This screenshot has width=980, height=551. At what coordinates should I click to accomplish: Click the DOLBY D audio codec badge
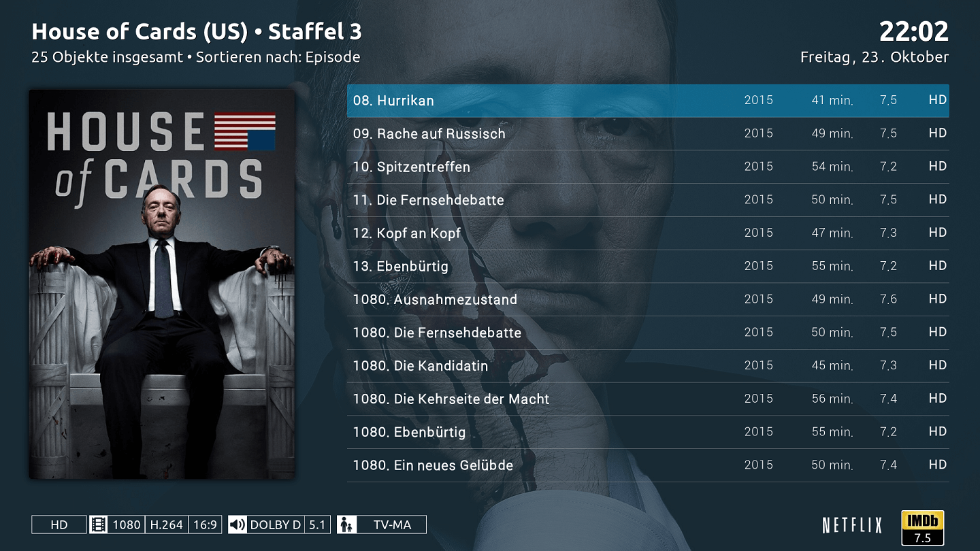(x=276, y=524)
